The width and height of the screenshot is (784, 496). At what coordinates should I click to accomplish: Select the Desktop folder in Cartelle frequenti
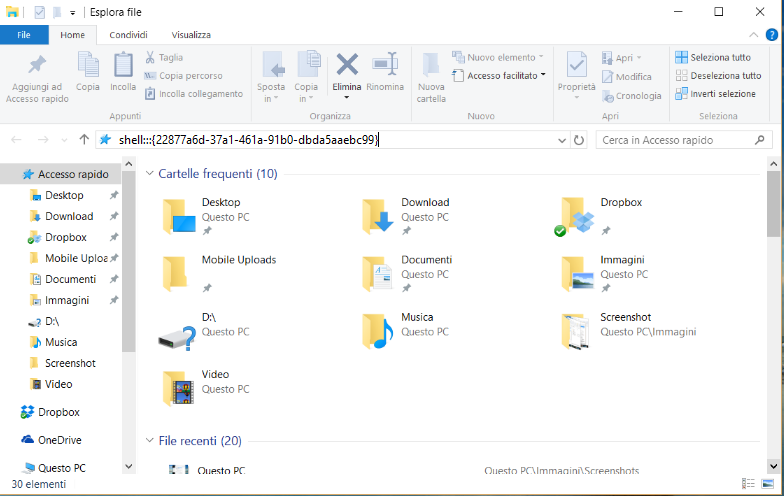click(206, 216)
